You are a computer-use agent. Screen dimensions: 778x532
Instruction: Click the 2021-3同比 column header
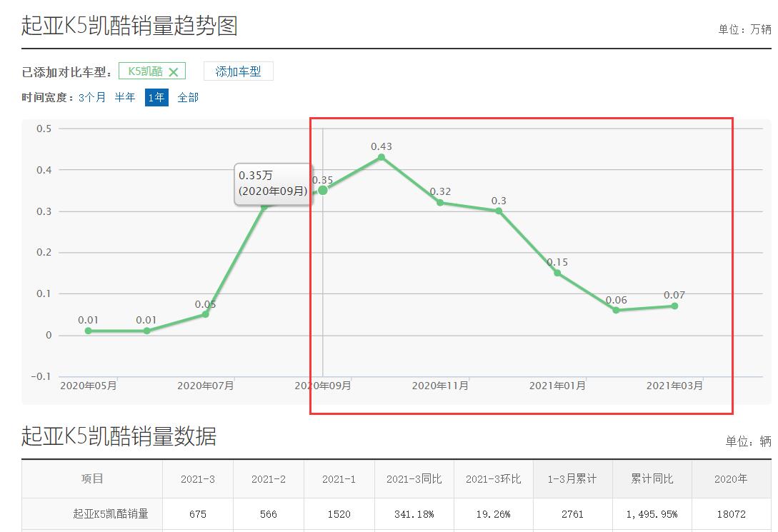(414, 479)
